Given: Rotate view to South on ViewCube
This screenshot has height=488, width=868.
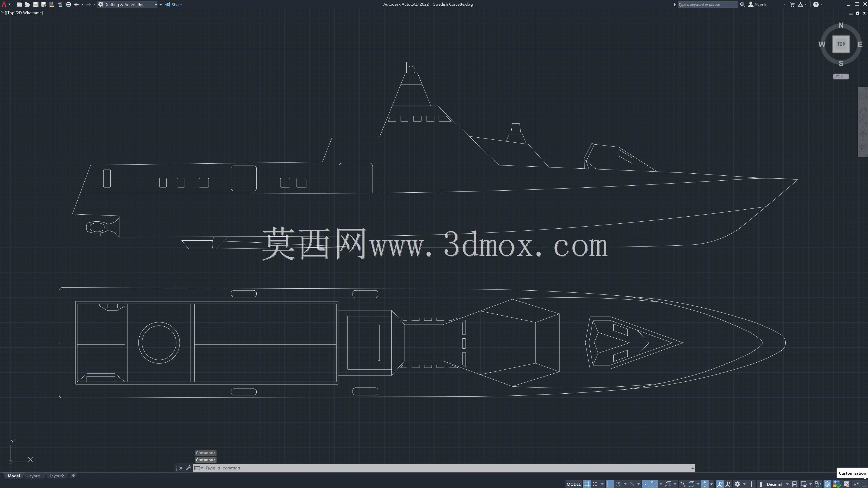Looking at the screenshot, I should click(841, 63).
